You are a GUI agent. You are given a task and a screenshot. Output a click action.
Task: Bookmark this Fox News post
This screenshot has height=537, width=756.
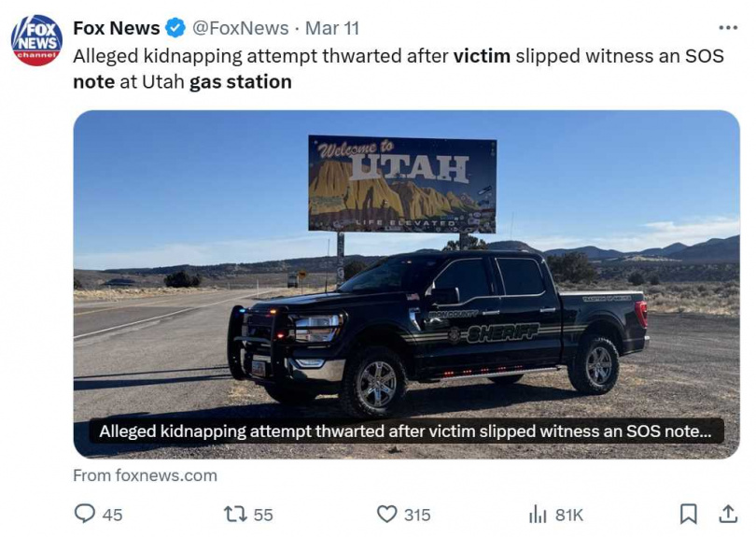coord(688,514)
